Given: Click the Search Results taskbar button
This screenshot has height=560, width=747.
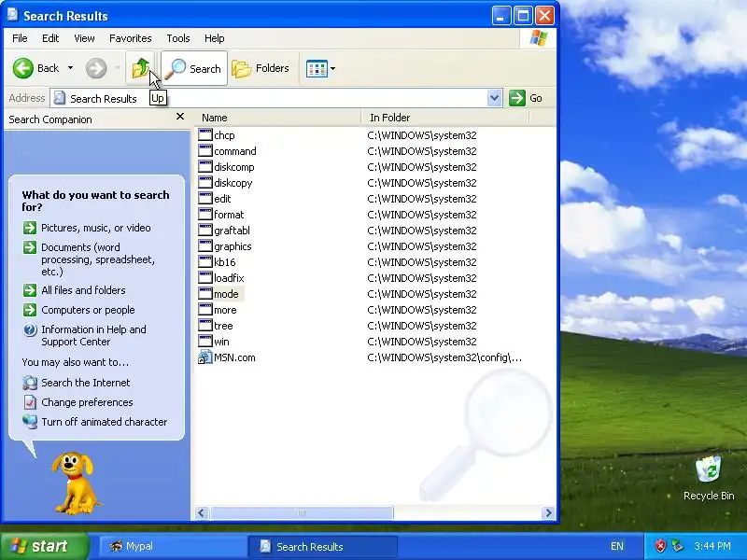Looking at the screenshot, I should (322, 546).
